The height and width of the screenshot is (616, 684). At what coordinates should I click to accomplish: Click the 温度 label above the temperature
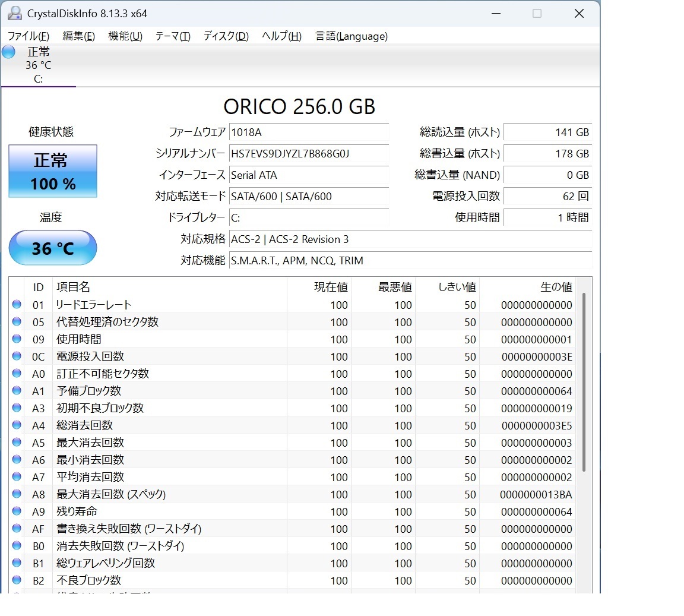pyautogui.click(x=51, y=217)
